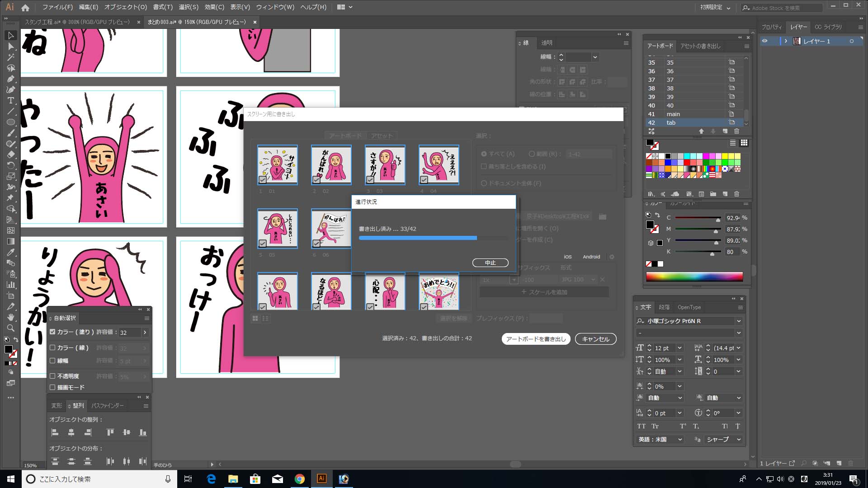The height and width of the screenshot is (488, 868).
Task: Open vertical scale 100% dropdown
Action: coord(679,360)
